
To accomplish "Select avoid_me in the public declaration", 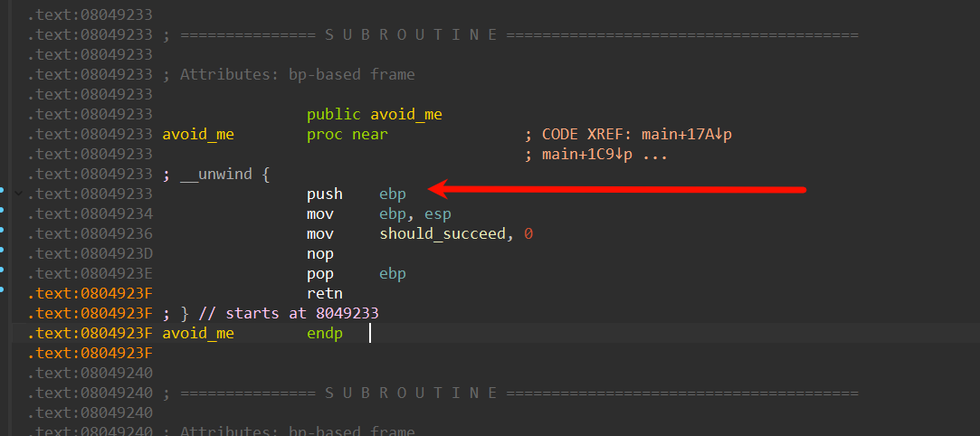I will click(406, 115).
